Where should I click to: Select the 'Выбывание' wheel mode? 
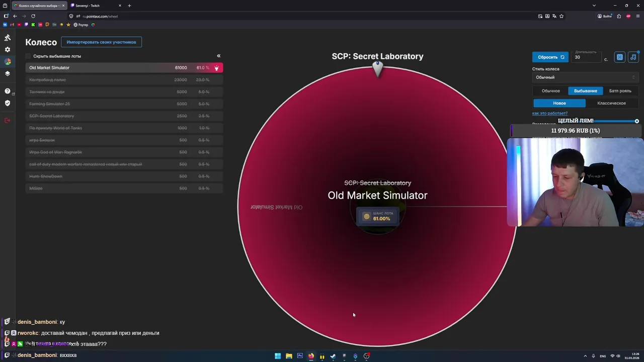coord(586,91)
